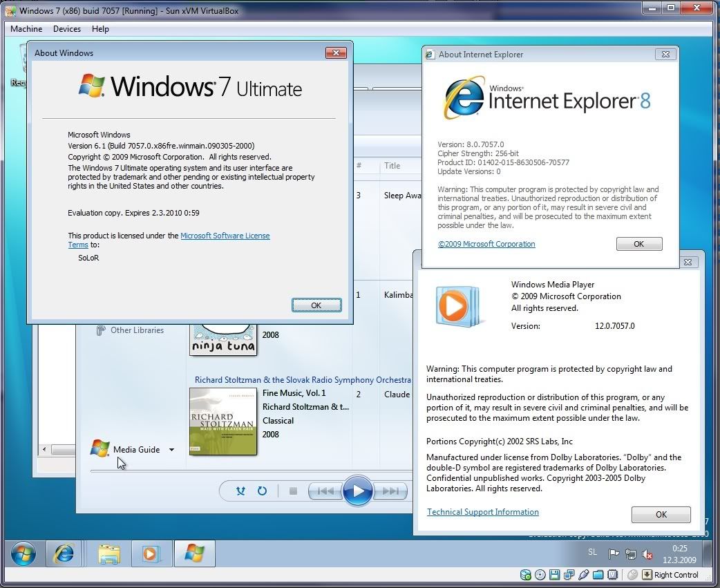Viewport: 720px width, 588px height.
Task: Click the # column header in Media Player
Action: pos(359,166)
